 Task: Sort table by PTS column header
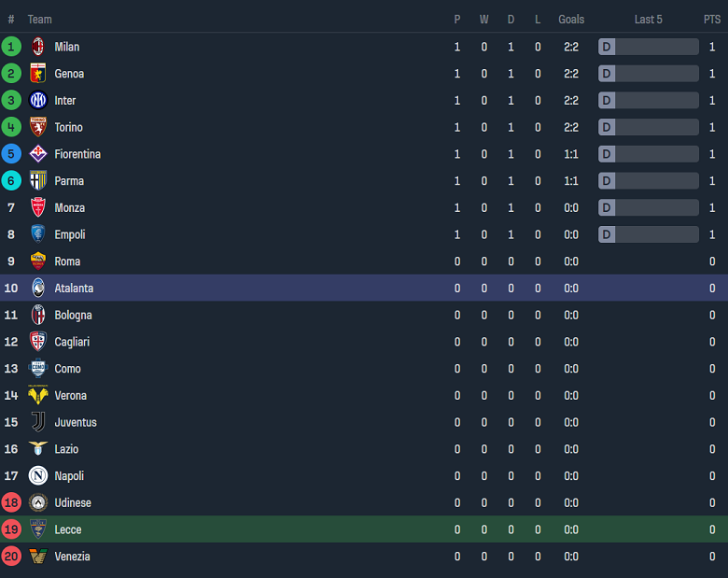[x=712, y=20]
